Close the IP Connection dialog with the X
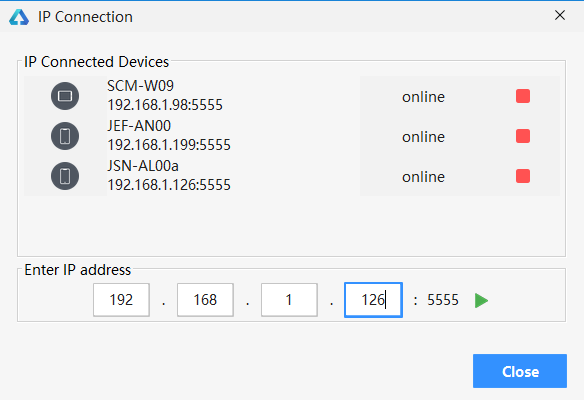584x400 pixels. point(560,15)
